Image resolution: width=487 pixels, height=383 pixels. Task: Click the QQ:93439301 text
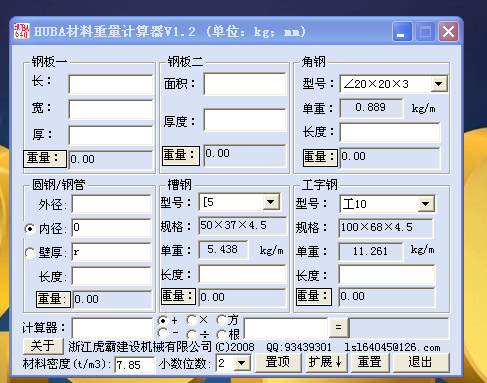(x=299, y=347)
